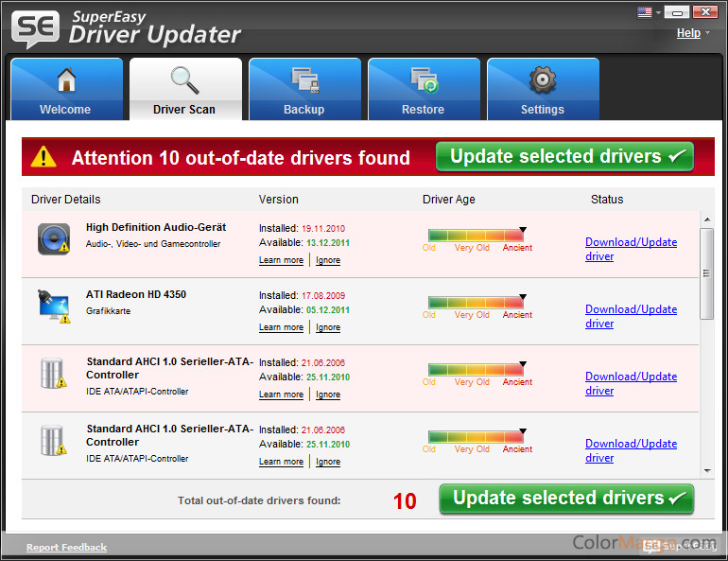Click the Status column header

point(607,200)
